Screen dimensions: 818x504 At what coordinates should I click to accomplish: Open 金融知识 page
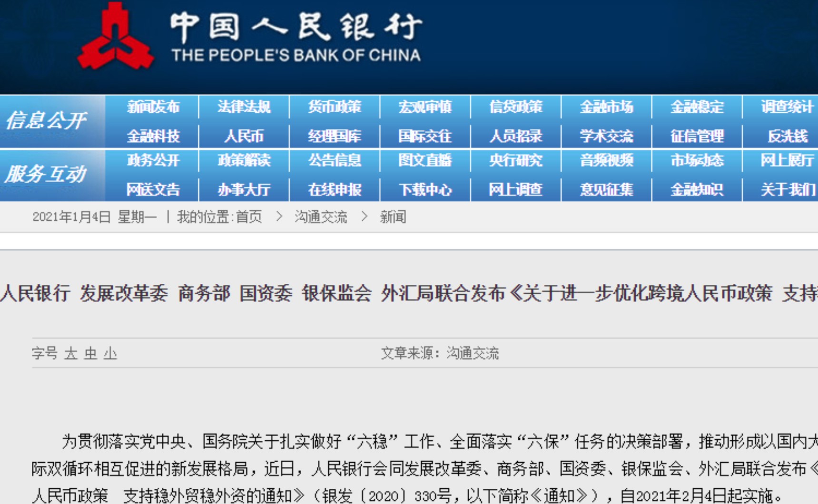[697, 190]
